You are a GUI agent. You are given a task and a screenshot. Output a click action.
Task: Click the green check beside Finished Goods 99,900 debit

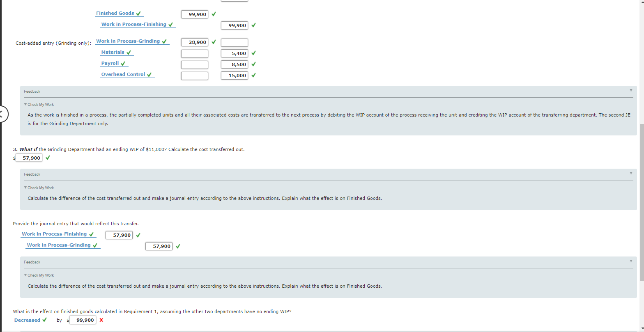(x=214, y=14)
